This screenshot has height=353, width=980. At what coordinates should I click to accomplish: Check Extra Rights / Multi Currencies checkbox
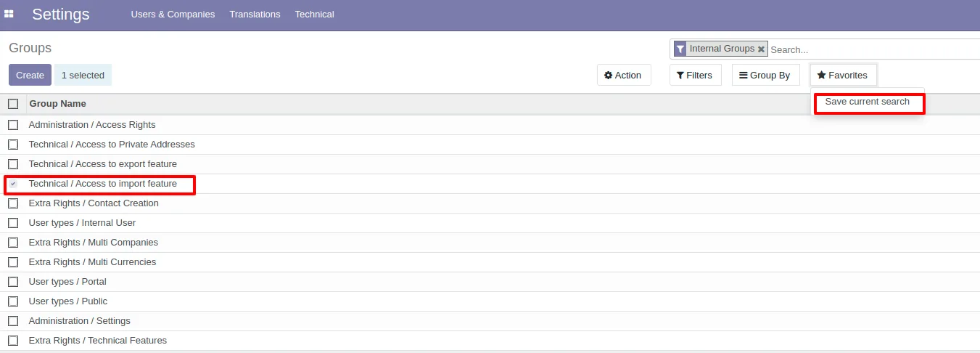click(x=13, y=262)
